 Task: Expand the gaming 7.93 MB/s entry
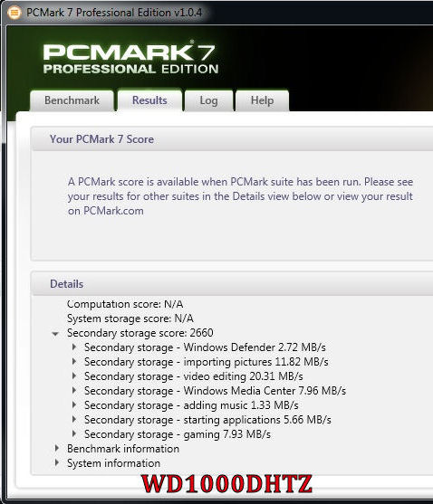[x=74, y=434]
